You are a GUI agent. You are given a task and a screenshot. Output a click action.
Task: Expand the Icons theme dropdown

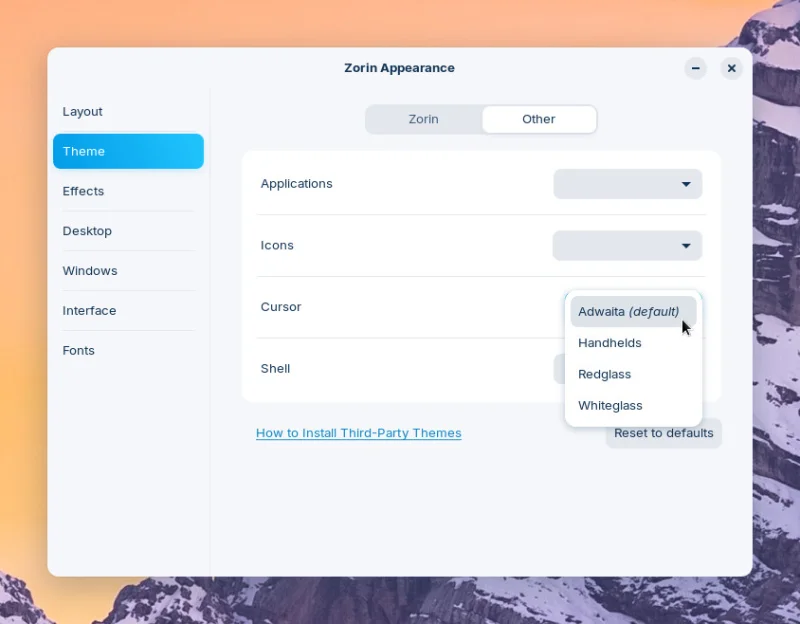628,245
